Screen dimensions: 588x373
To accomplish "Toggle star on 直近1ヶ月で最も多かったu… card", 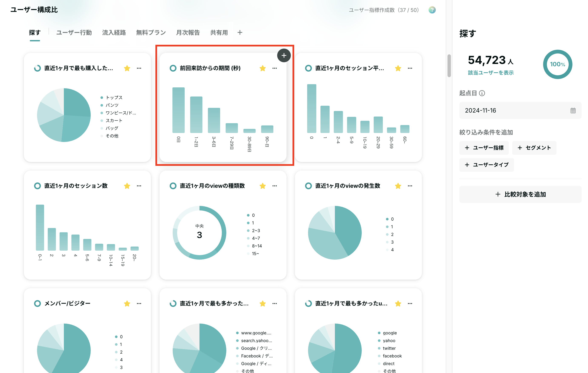I will click(x=398, y=303).
